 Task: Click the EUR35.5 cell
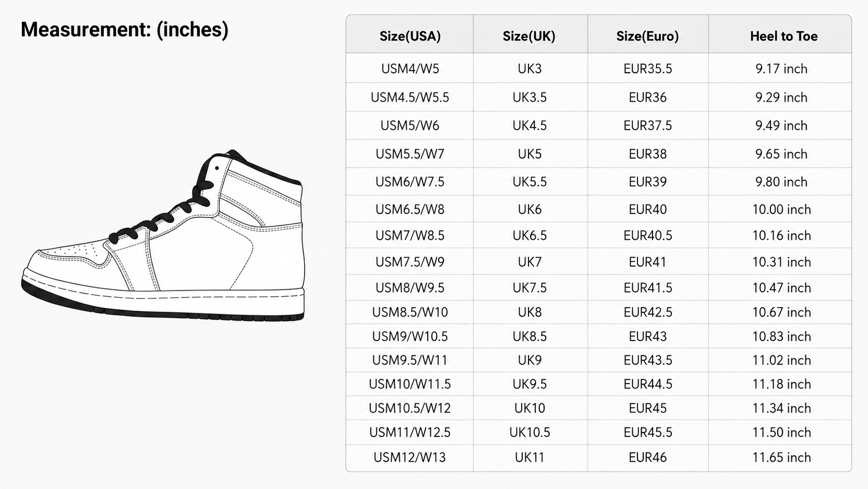point(647,69)
